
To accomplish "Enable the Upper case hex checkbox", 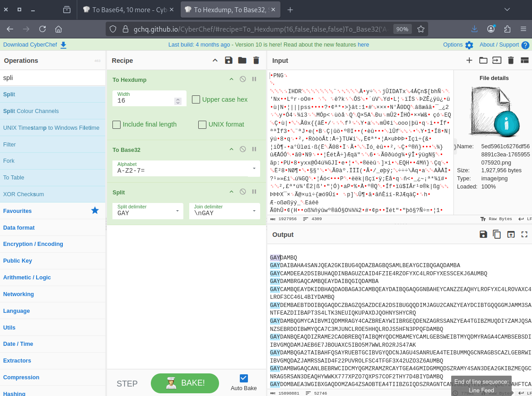I will 196,99.
